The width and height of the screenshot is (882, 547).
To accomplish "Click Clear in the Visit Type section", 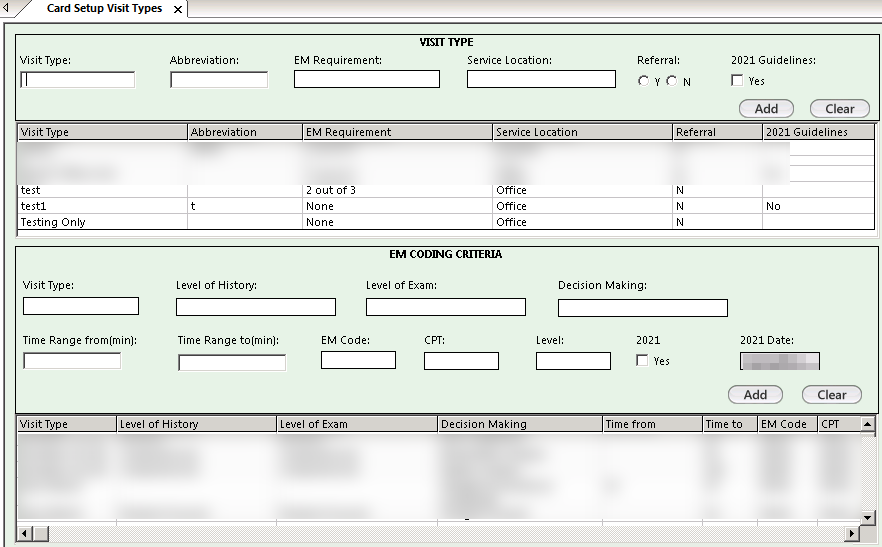I will tap(840, 109).
